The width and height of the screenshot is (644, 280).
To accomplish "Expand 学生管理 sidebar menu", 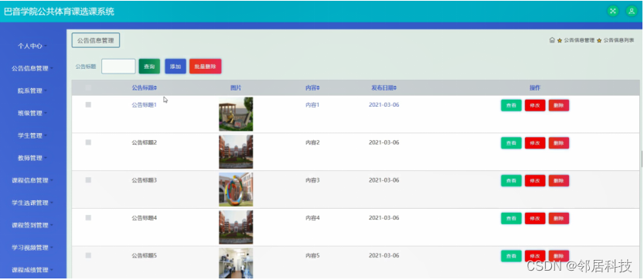I will [x=32, y=135].
